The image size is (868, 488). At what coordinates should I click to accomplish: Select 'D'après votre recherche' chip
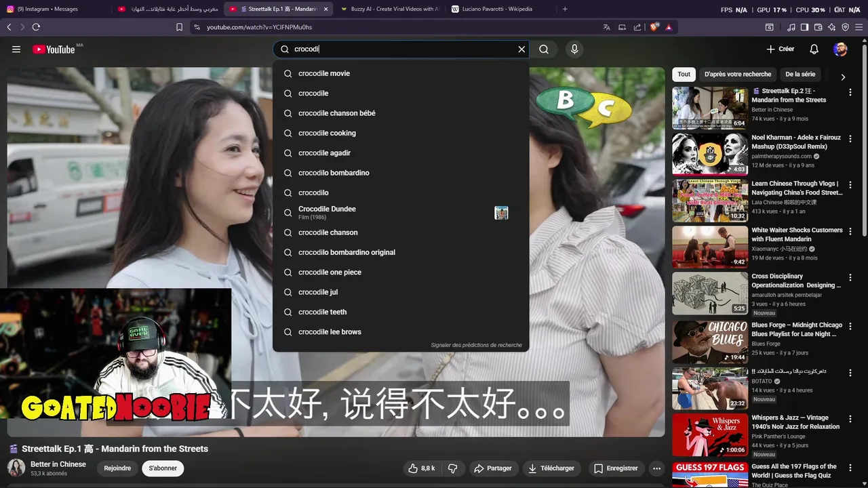click(738, 75)
